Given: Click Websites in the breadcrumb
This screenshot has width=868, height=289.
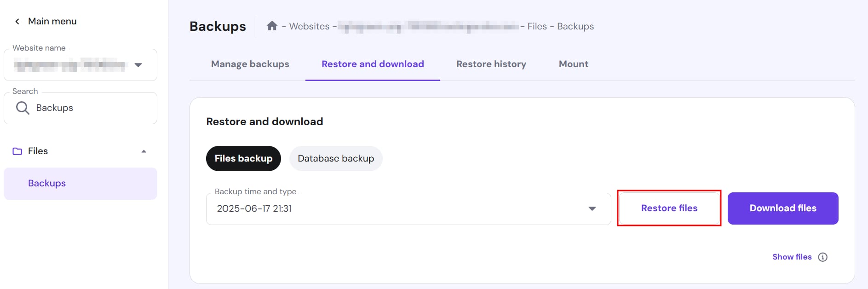Looking at the screenshot, I should (309, 27).
